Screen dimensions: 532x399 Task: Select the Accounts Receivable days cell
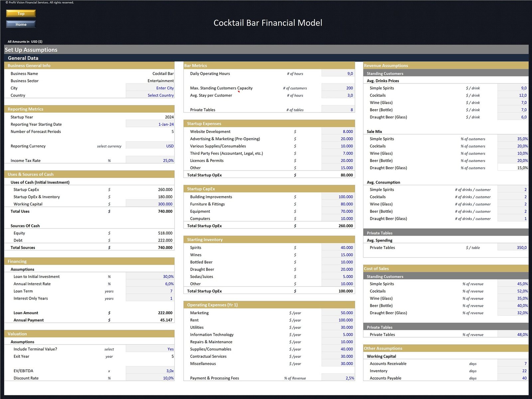(x=512, y=364)
